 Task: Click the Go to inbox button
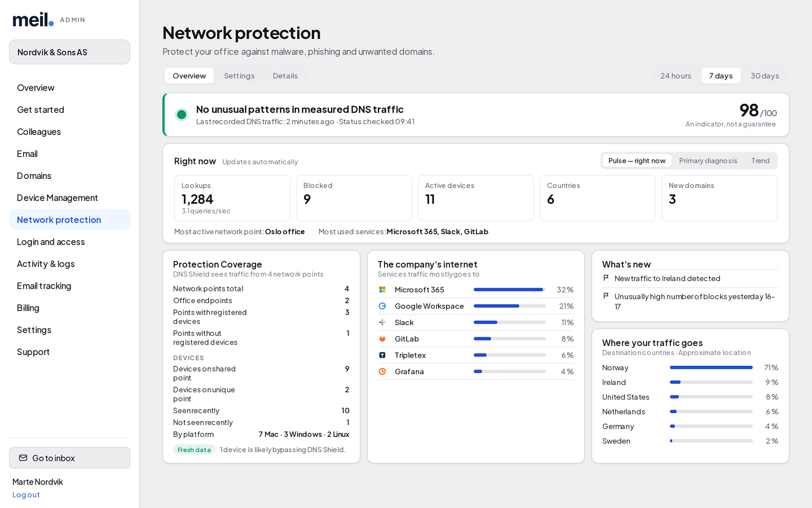tap(69, 458)
